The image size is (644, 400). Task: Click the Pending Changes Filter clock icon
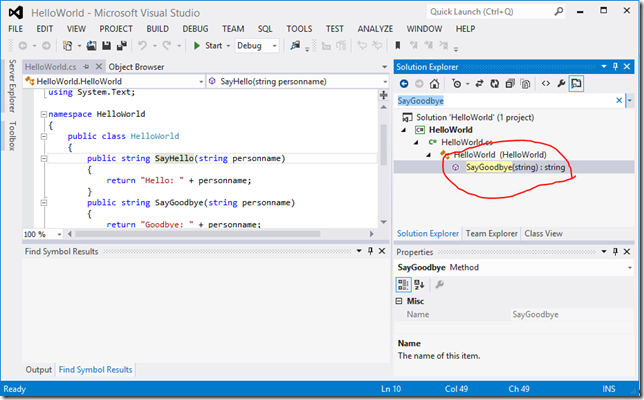457,84
